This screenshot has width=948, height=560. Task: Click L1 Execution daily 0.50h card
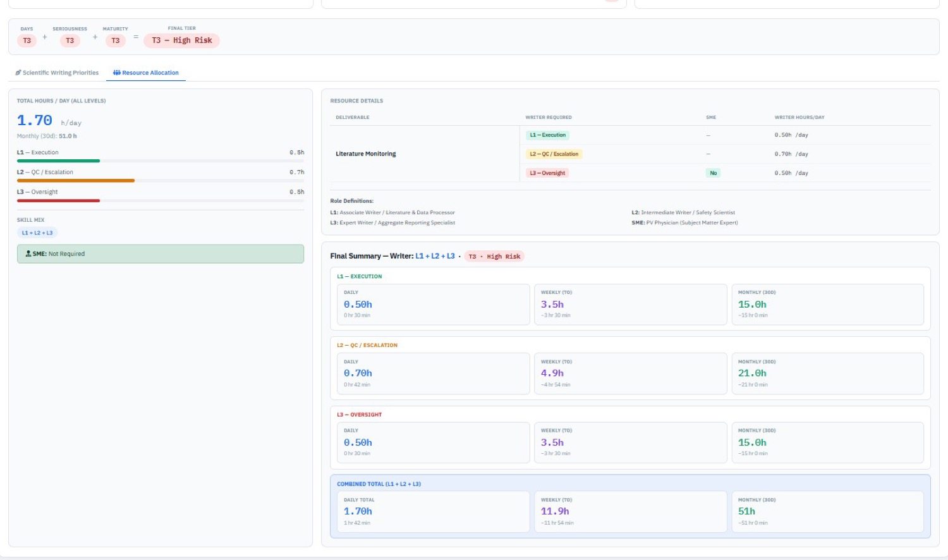click(434, 305)
